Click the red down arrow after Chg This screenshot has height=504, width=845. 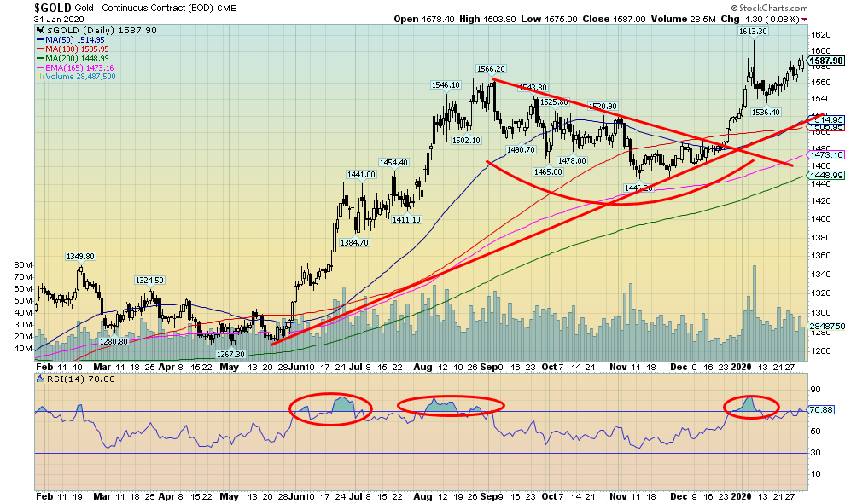805,19
